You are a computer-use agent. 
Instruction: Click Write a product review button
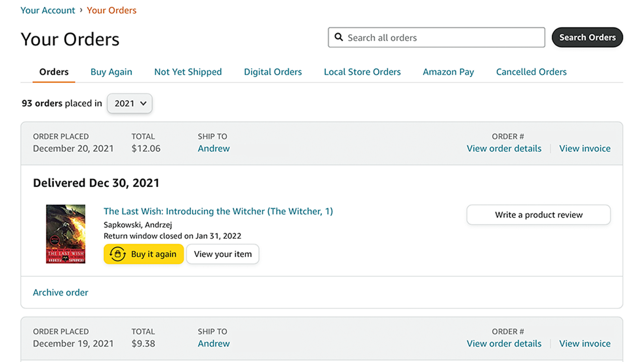coord(538,215)
